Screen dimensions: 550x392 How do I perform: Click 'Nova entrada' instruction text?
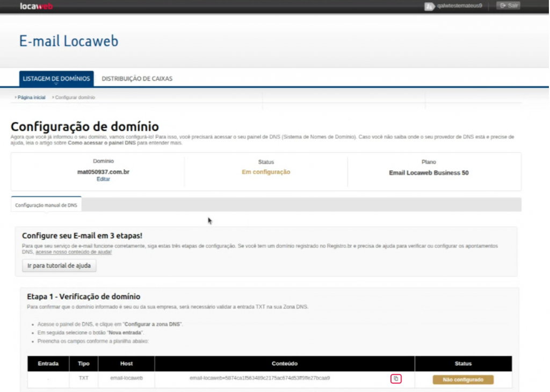pyautogui.click(x=125, y=333)
